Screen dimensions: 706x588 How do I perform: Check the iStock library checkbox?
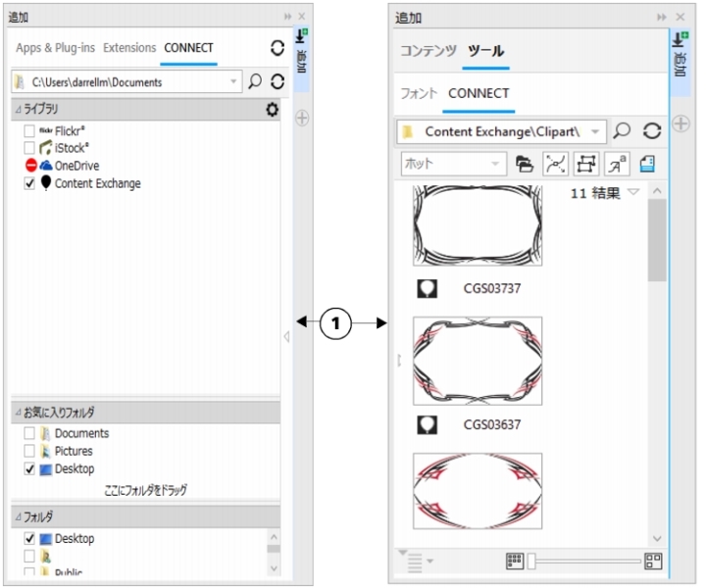[x=30, y=148]
